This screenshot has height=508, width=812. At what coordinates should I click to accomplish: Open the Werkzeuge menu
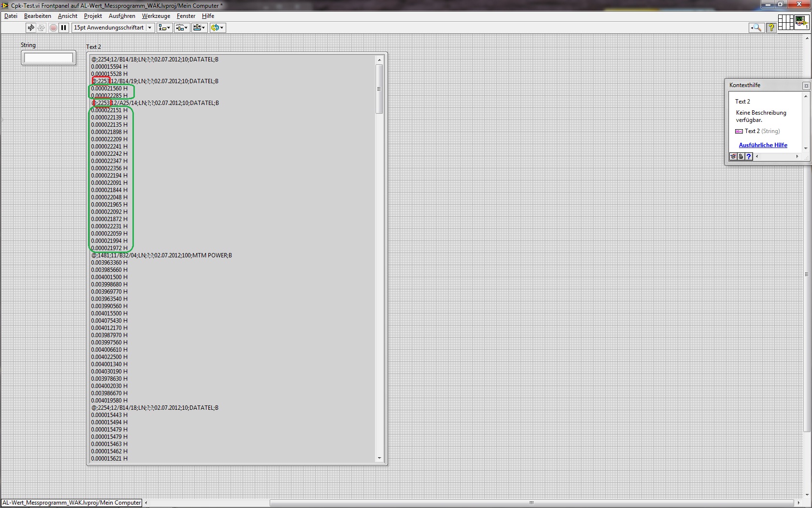[x=156, y=16]
